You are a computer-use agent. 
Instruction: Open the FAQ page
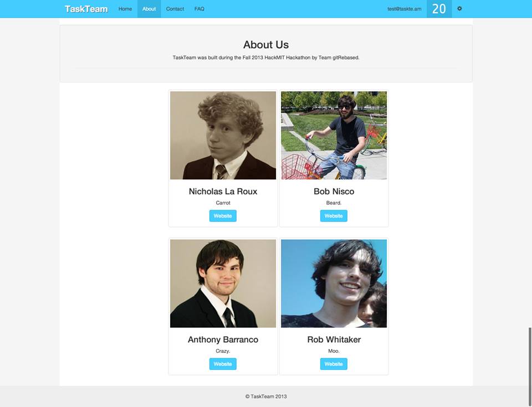[x=199, y=9]
